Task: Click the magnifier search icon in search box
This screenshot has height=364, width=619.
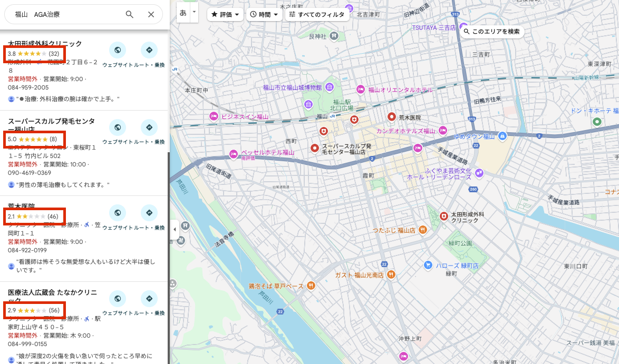Action: [130, 15]
